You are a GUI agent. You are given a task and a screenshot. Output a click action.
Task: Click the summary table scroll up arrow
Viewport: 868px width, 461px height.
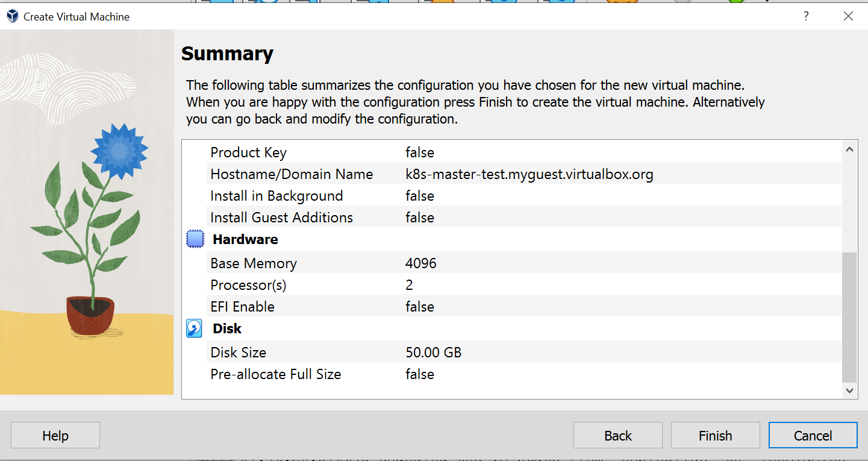[x=849, y=149]
